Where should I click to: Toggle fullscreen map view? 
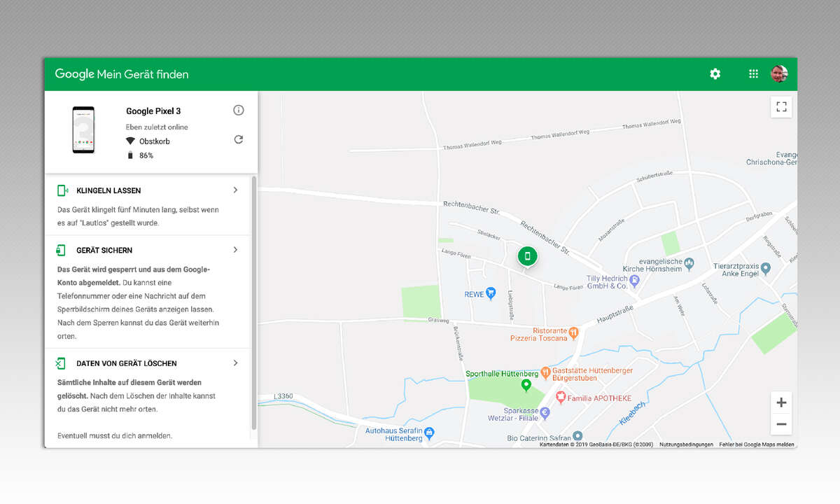[781, 107]
